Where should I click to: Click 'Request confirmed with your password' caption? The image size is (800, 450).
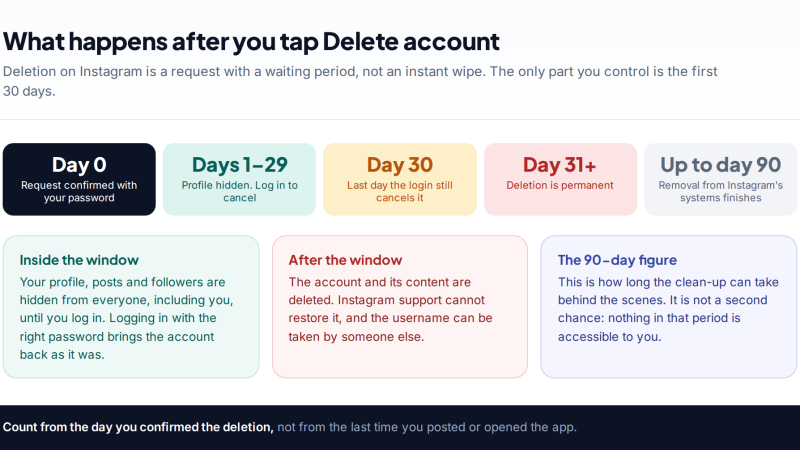(x=79, y=191)
